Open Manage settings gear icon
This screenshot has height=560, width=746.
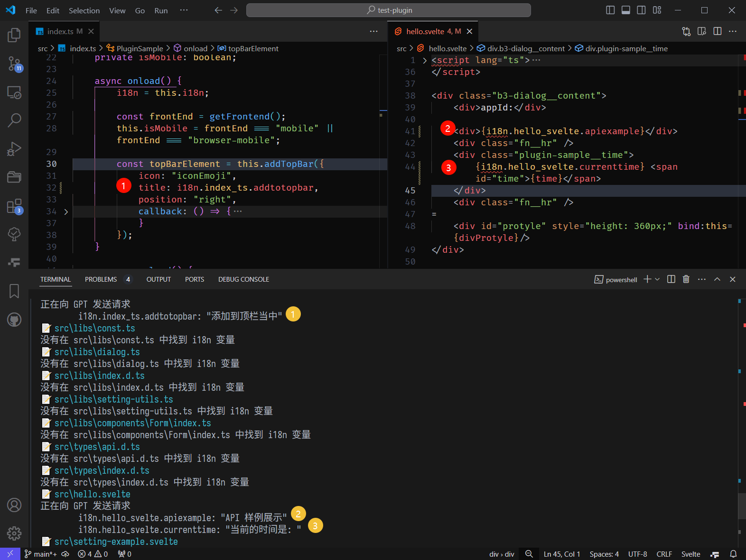(14, 533)
